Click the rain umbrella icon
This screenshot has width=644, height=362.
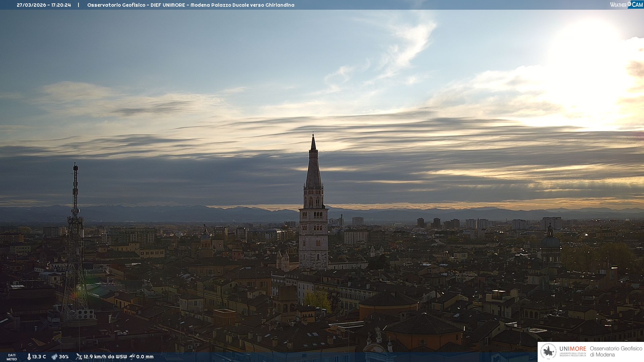[132, 357]
